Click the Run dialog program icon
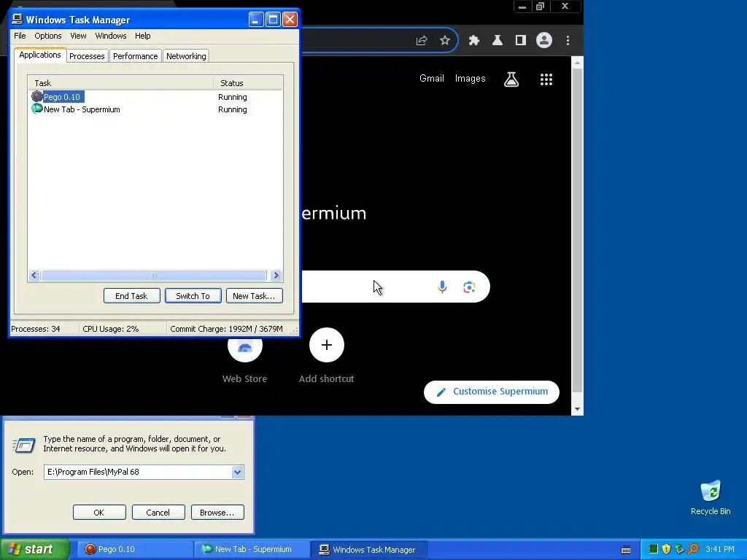 (23, 445)
